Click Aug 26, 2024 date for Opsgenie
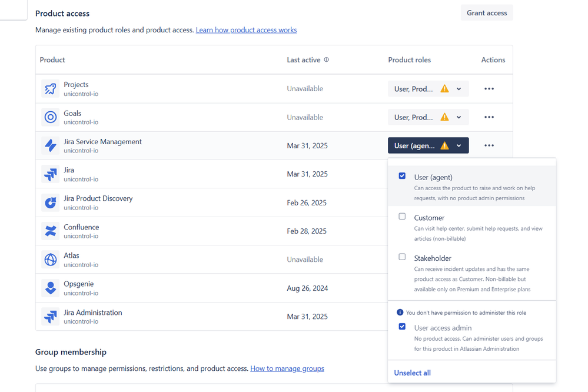Image resolution: width=588 pixels, height=392 pixels. pyautogui.click(x=307, y=288)
